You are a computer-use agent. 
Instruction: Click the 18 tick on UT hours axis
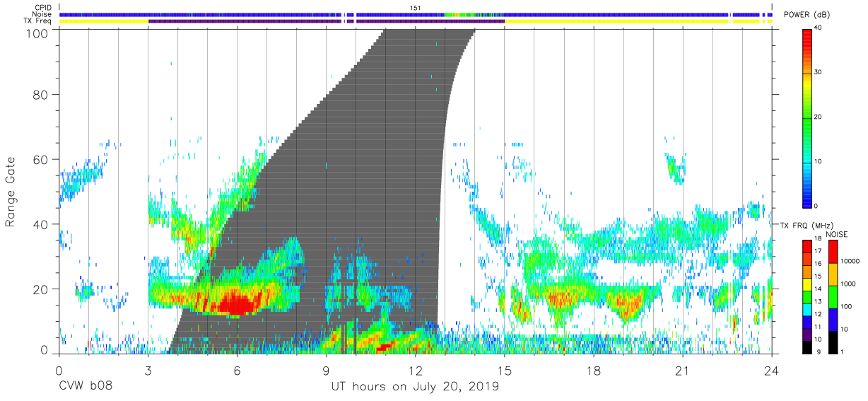pos(594,370)
